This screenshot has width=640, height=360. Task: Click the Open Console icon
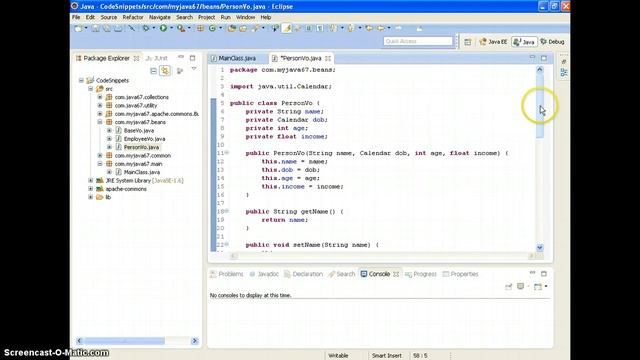click(x=538, y=287)
